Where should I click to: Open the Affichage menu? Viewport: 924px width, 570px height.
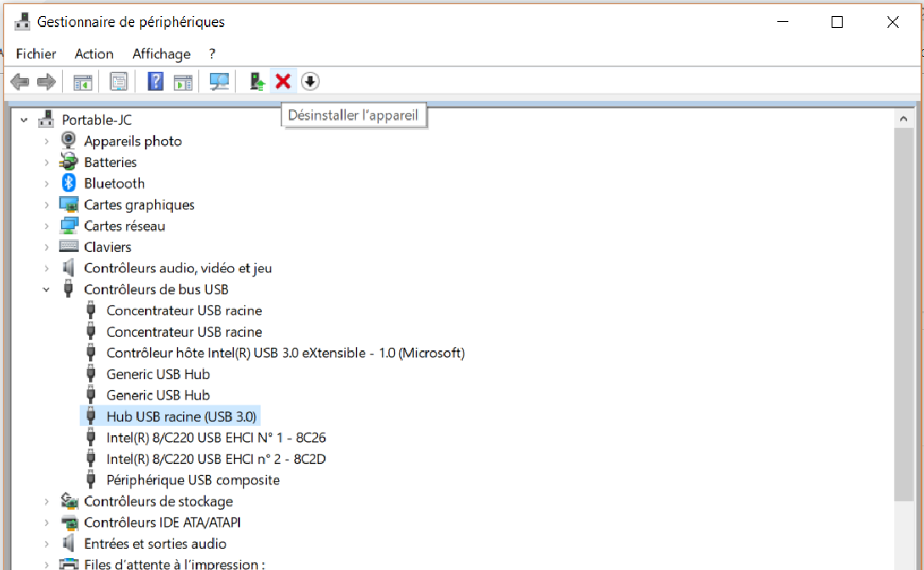pyautogui.click(x=161, y=53)
